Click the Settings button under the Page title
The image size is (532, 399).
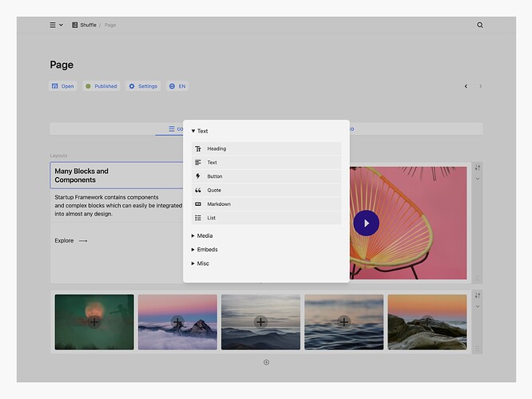pyautogui.click(x=143, y=86)
